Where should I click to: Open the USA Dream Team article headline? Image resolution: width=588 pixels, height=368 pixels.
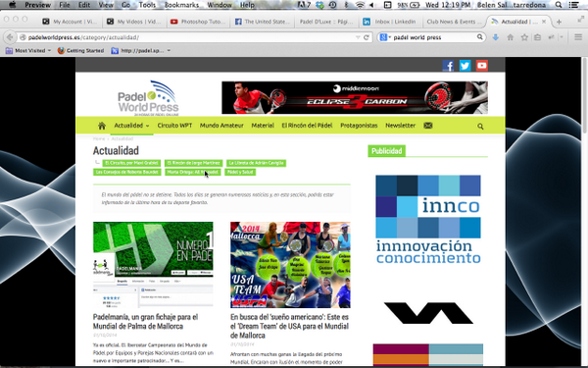tap(289, 326)
